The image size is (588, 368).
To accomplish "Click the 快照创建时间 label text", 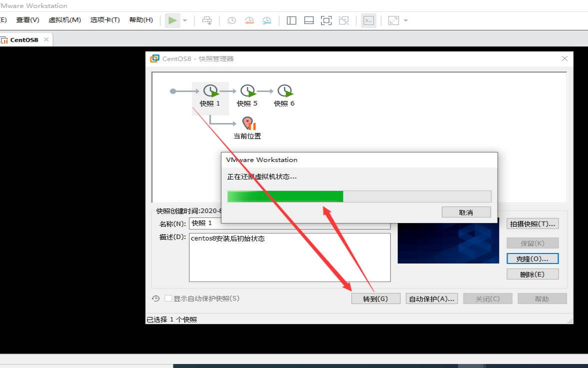I will click(x=189, y=210).
